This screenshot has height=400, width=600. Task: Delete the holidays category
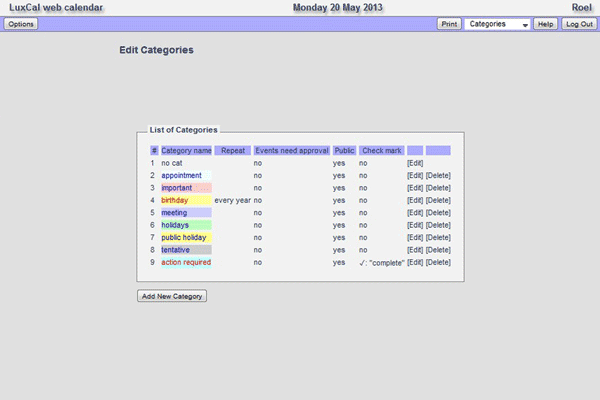[438, 225]
